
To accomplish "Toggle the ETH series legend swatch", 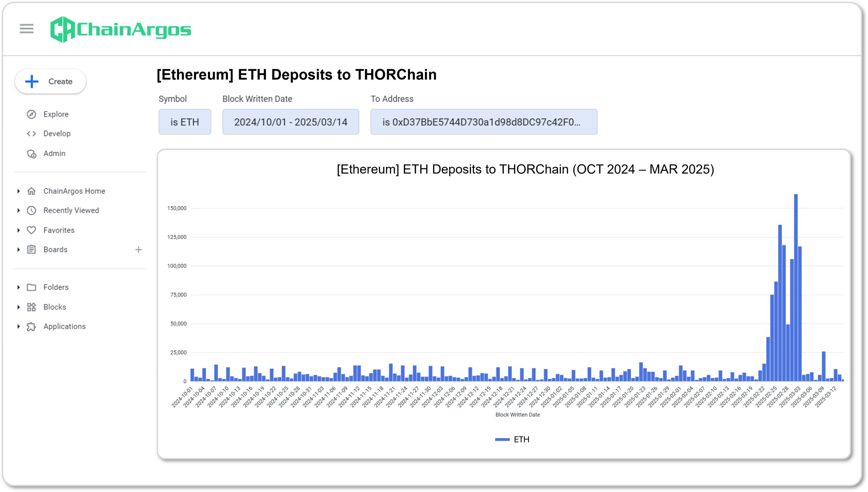I will point(502,440).
